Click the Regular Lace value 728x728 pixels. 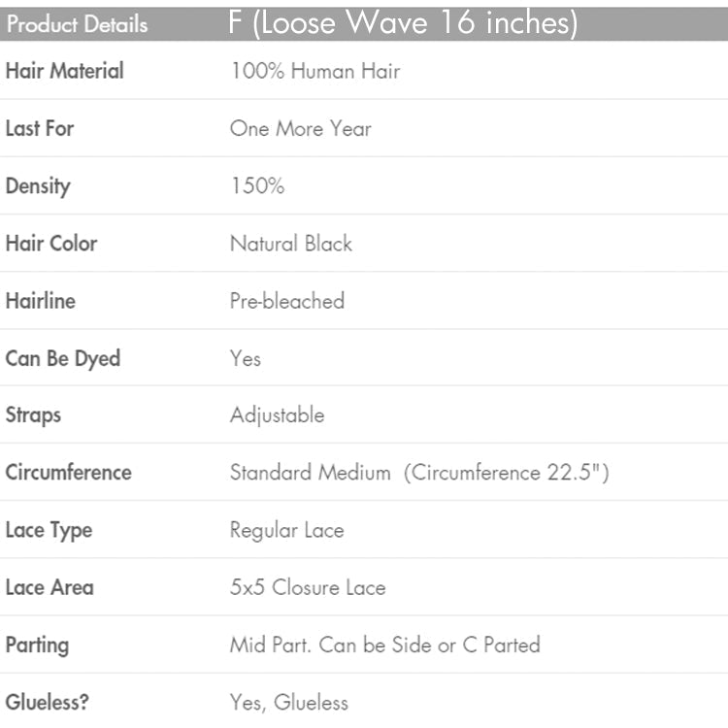pos(286,530)
